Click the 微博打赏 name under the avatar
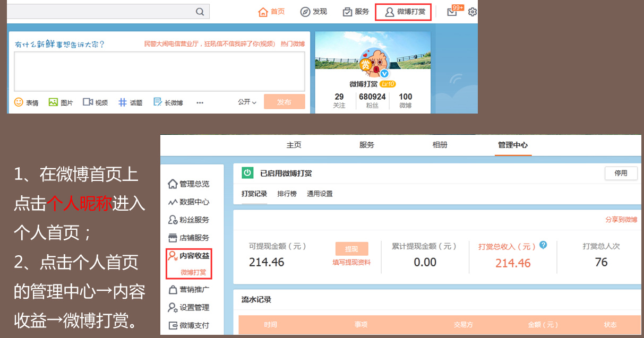This screenshot has height=338, width=644. 364,84
